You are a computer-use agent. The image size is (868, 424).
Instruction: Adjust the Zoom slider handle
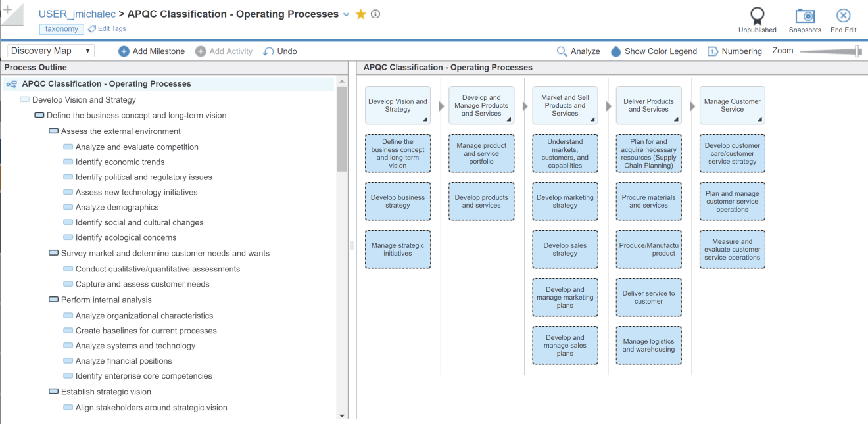(856, 50)
